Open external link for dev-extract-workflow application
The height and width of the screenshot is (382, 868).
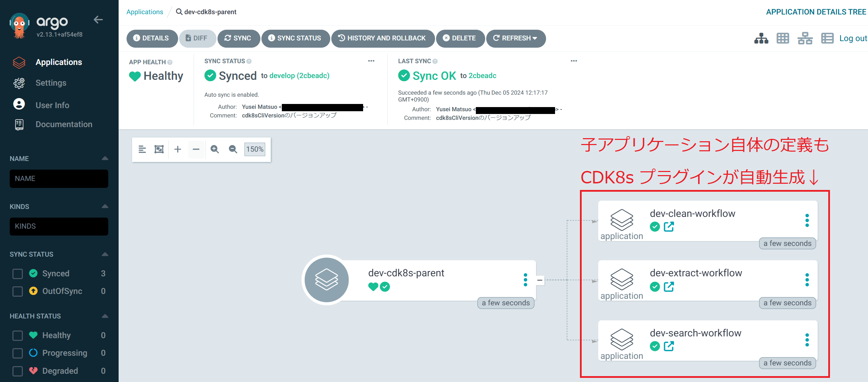point(670,286)
